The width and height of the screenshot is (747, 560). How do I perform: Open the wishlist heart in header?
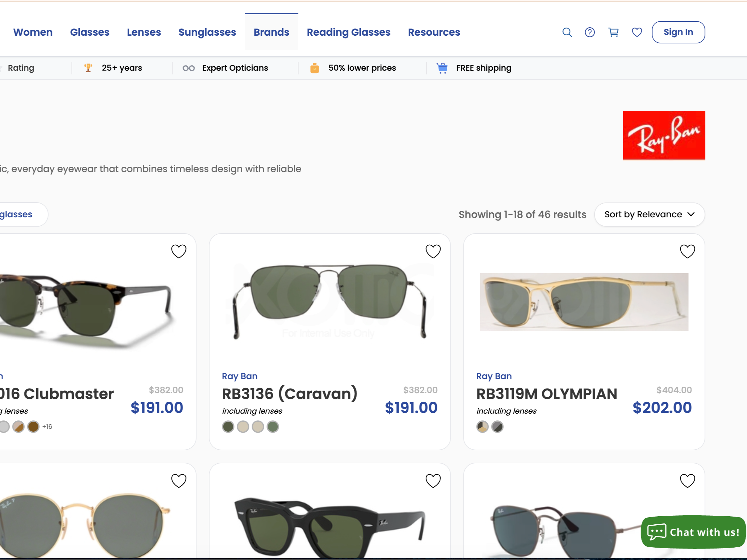pos(637,33)
